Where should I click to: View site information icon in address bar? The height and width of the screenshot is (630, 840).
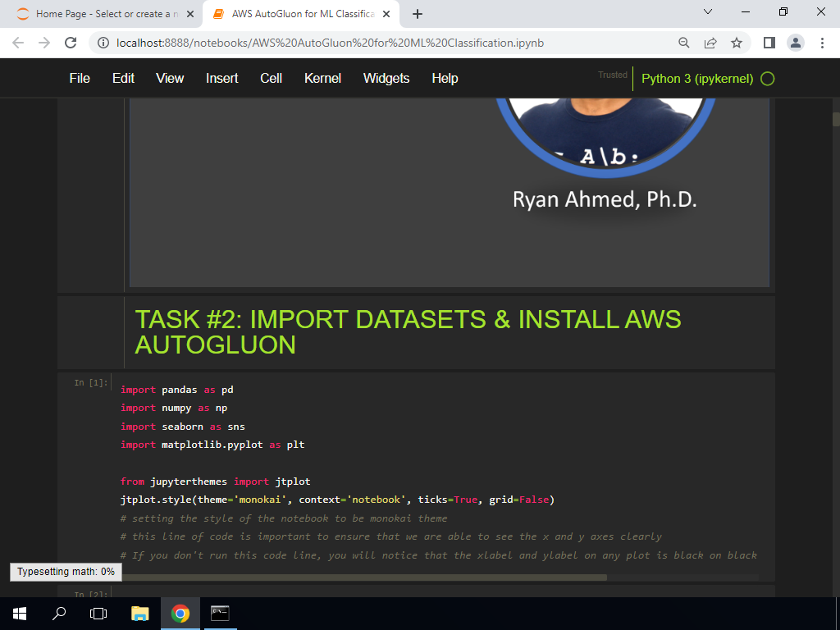(x=103, y=43)
